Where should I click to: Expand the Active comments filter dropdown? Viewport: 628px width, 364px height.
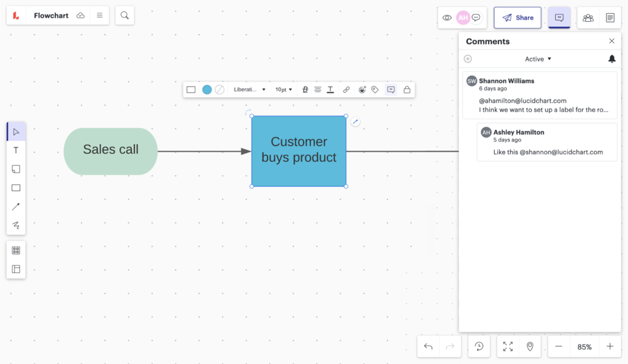[x=538, y=59]
